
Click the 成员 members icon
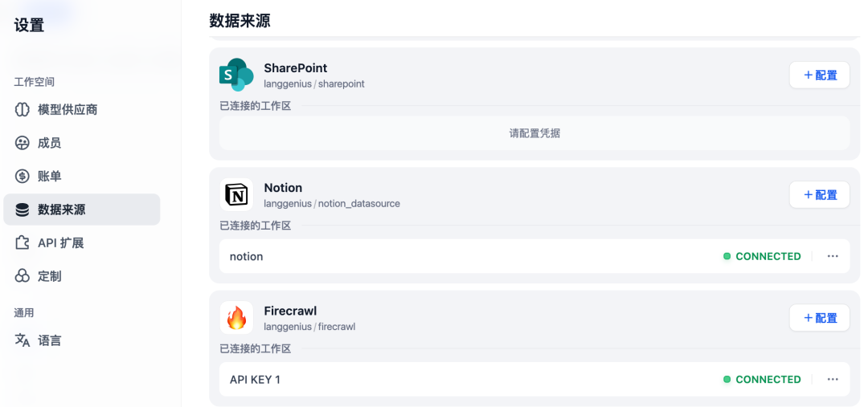coord(23,143)
